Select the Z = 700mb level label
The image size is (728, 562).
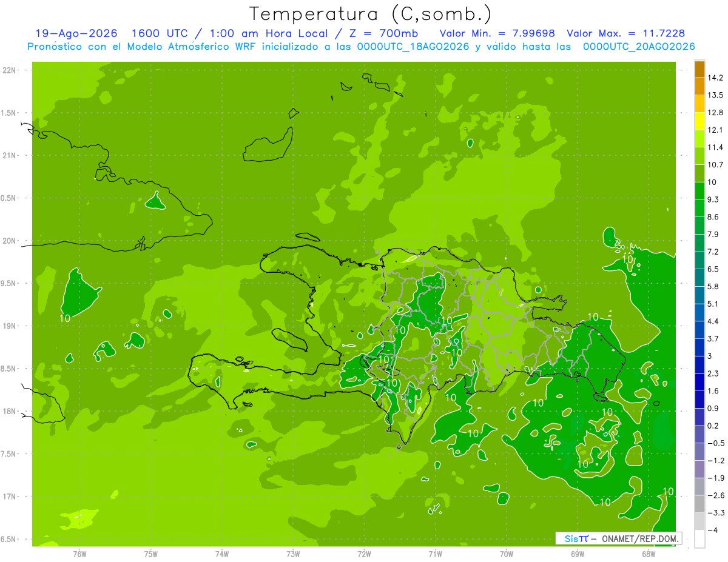(x=384, y=33)
